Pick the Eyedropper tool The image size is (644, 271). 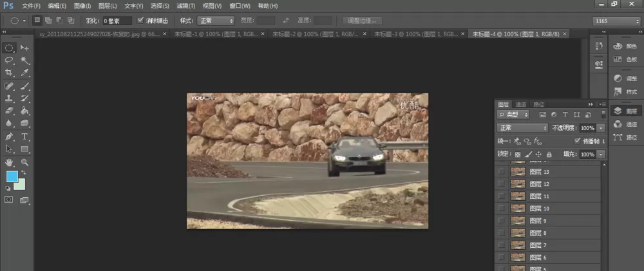(x=24, y=73)
